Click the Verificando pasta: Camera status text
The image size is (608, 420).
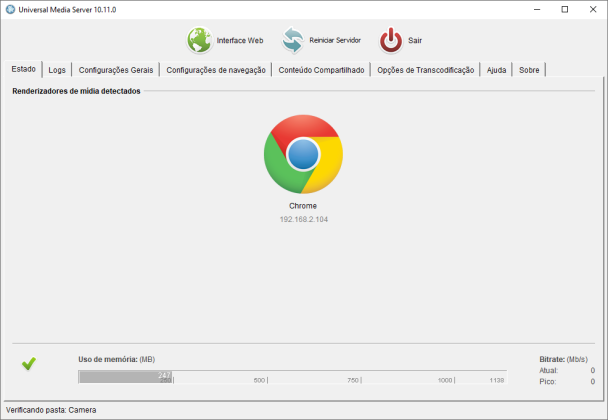51,410
